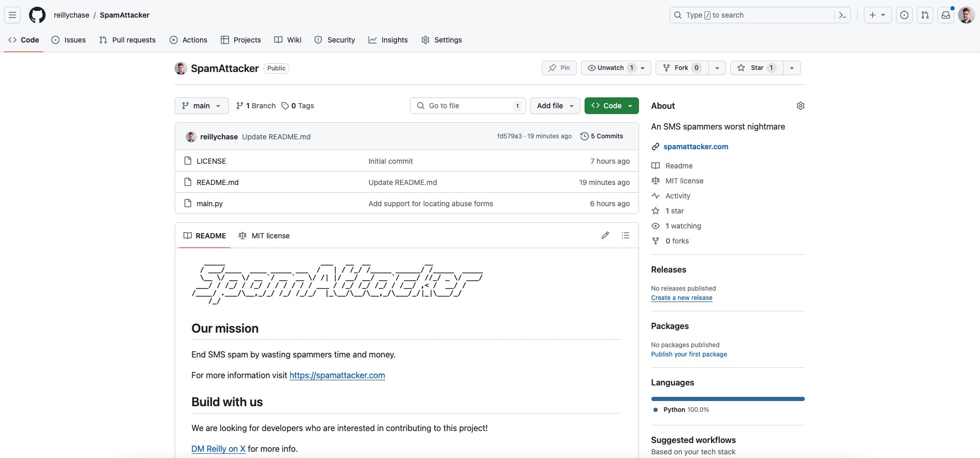
Task: Open commit hash fd579a3
Action: [x=509, y=136]
